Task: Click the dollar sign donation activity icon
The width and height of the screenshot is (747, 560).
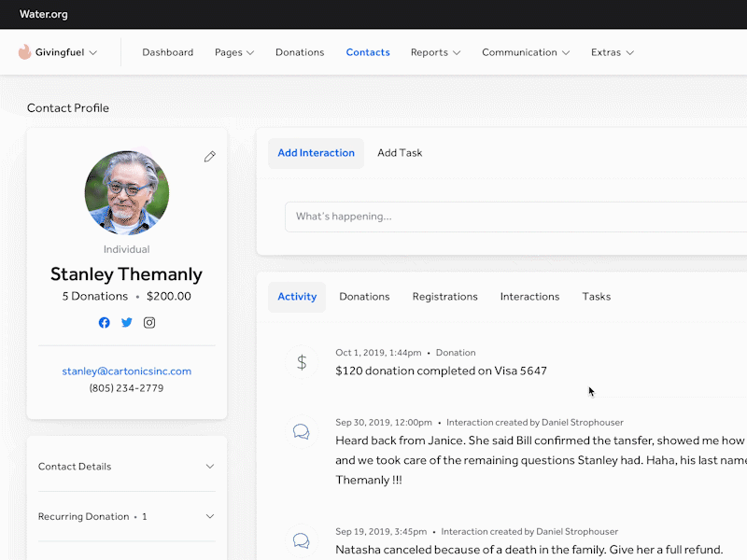Action: 302,362
